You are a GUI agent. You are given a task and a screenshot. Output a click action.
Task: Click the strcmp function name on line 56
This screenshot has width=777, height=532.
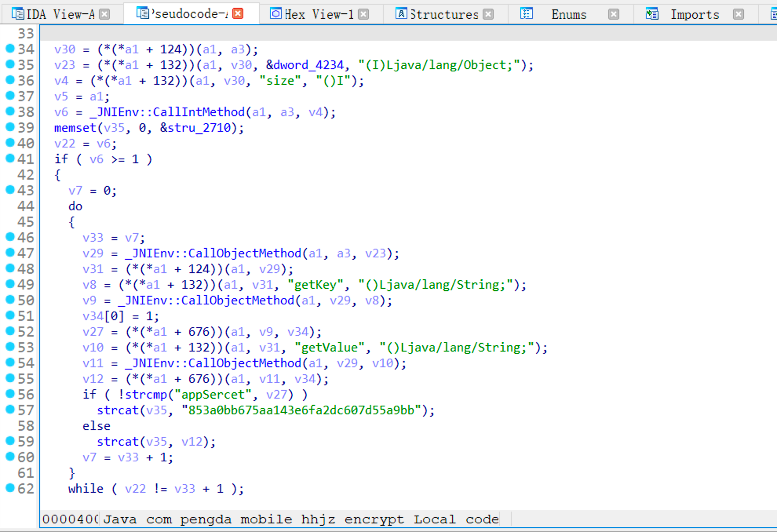[146, 395]
